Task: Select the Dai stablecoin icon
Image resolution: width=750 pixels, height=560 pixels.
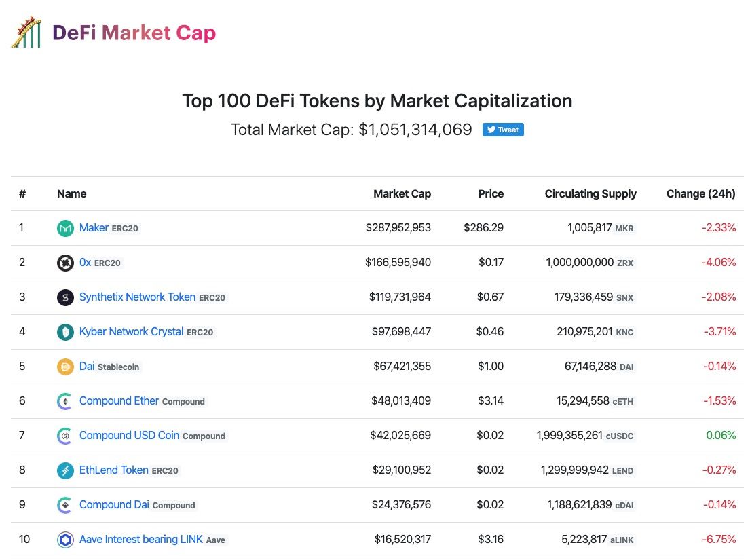Action: (x=64, y=366)
